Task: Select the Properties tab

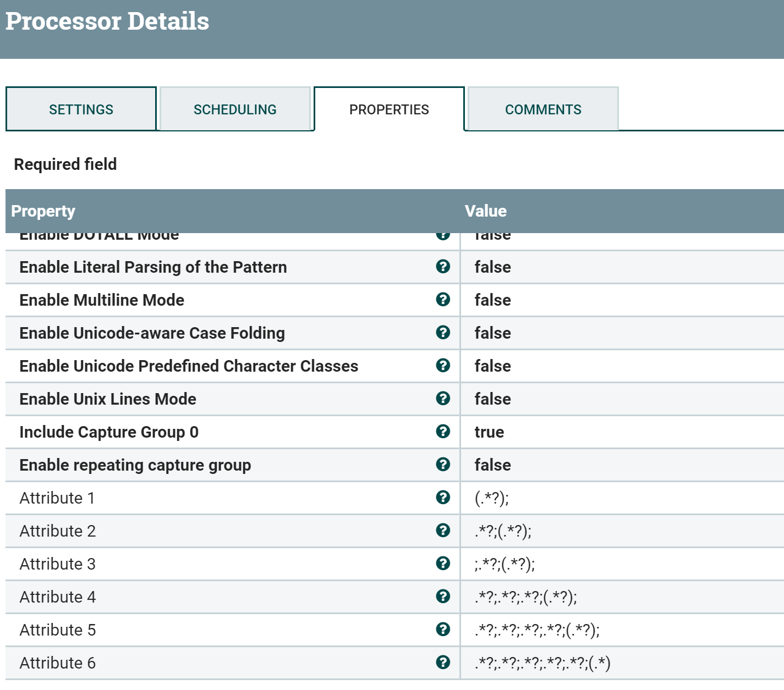Action: point(389,109)
